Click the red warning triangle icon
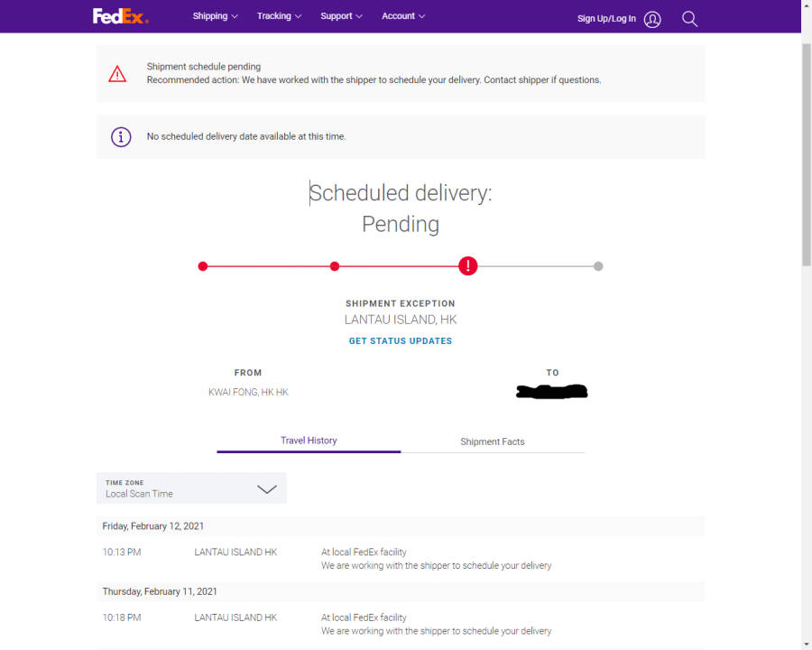The width and height of the screenshot is (812, 650). point(117,73)
